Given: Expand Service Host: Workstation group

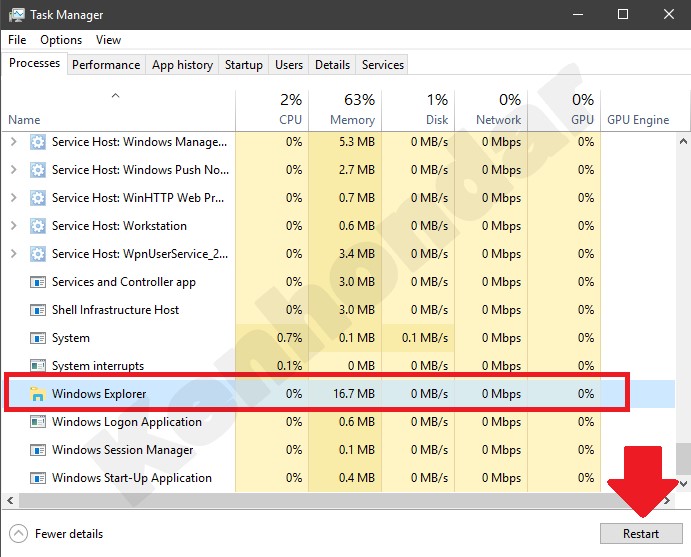Looking at the screenshot, I should coord(14,226).
